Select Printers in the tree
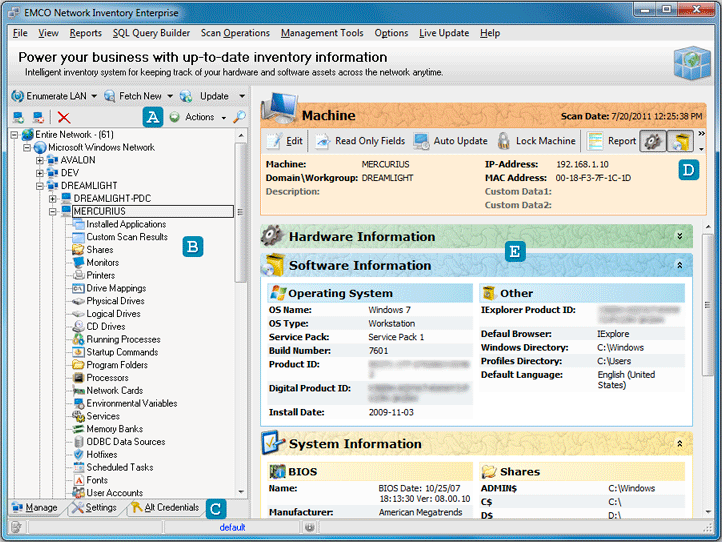Viewport: 722px width, 542px height. tap(100, 275)
